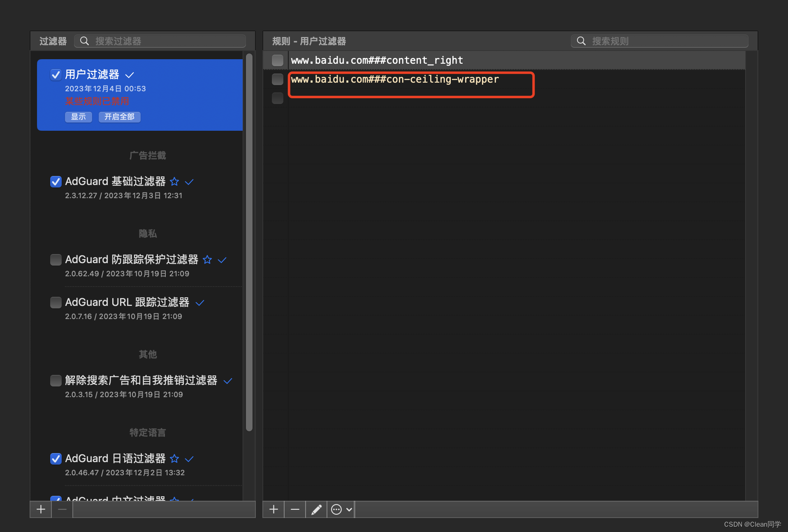Click the star next to AdGuard 基础过滤器
This screenshot has width=788, height=532.
[174, 181]
